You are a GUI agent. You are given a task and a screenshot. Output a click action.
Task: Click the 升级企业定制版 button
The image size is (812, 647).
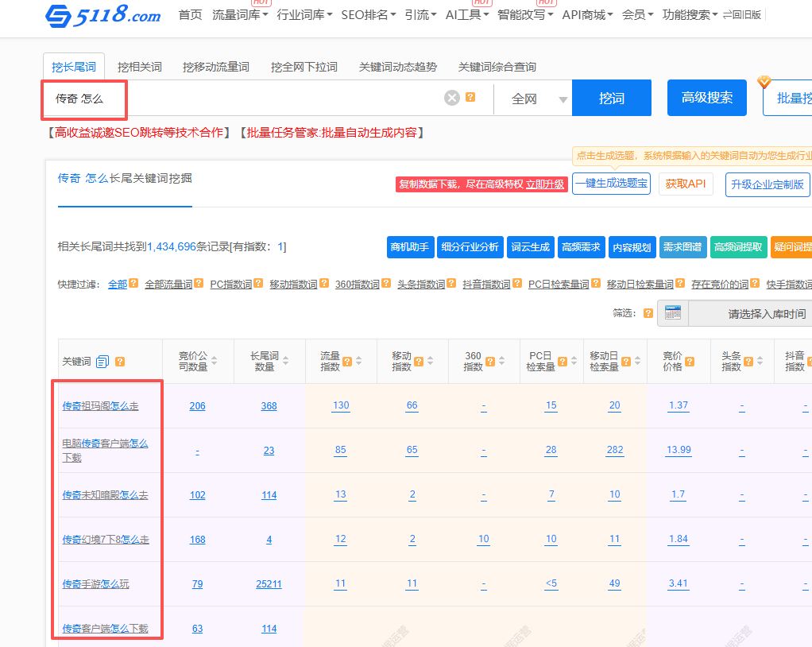(x=768, y=184)
